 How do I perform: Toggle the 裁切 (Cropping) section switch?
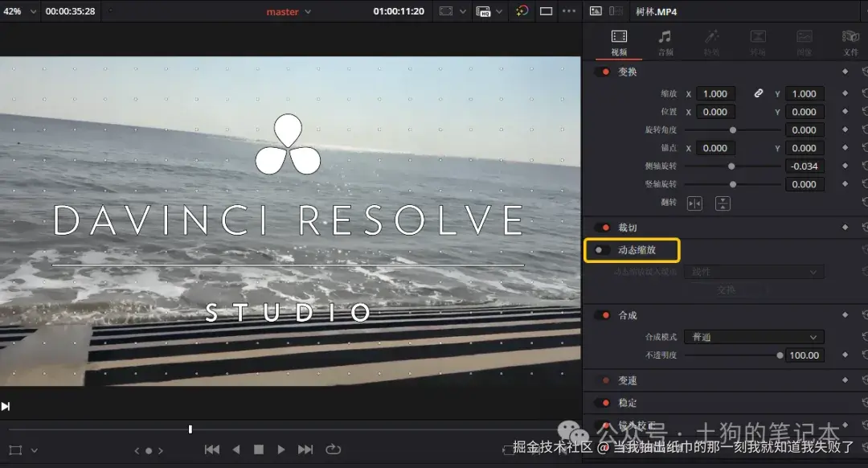(602, 228)
